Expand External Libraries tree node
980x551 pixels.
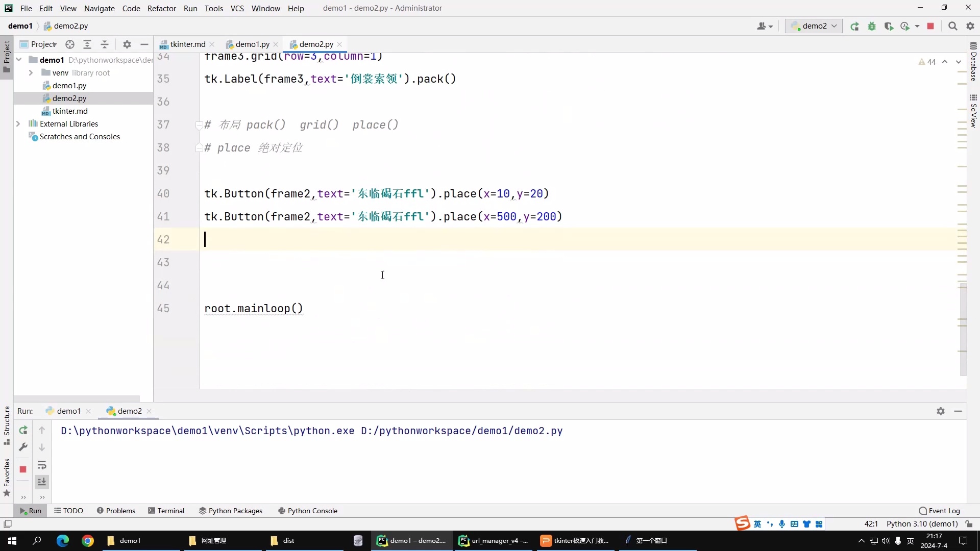[x=18, y=123]
